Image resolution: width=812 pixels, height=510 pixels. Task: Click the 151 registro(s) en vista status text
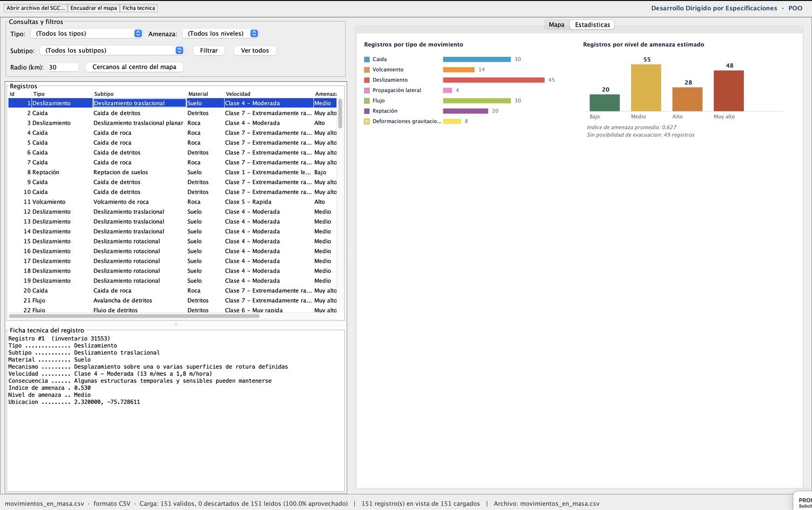(421, 504)
